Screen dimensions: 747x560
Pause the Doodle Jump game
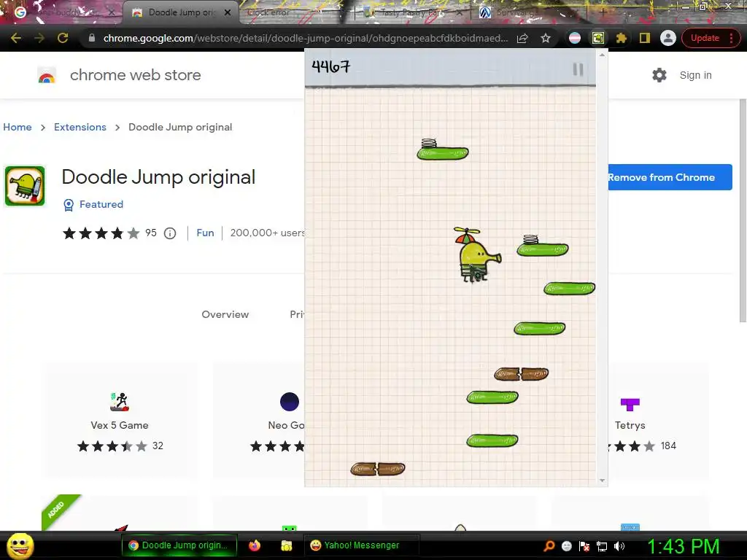[x=578, y=69]
